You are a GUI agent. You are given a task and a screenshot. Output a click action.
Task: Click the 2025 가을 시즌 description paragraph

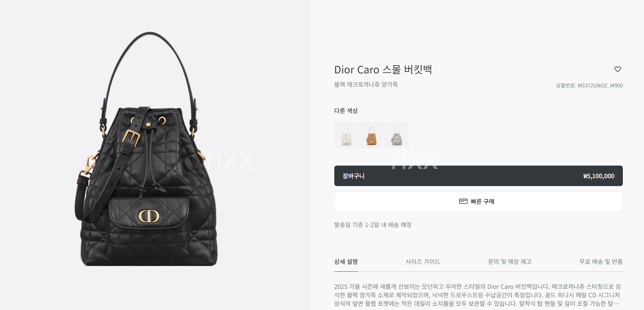477,295
